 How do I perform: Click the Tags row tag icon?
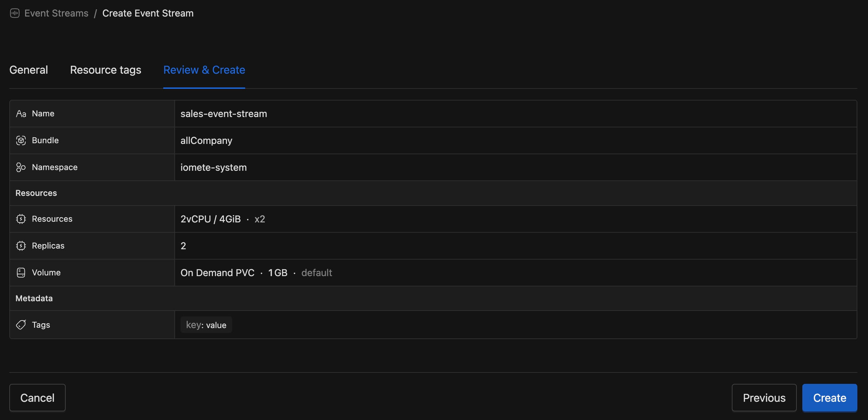point(21,325)
